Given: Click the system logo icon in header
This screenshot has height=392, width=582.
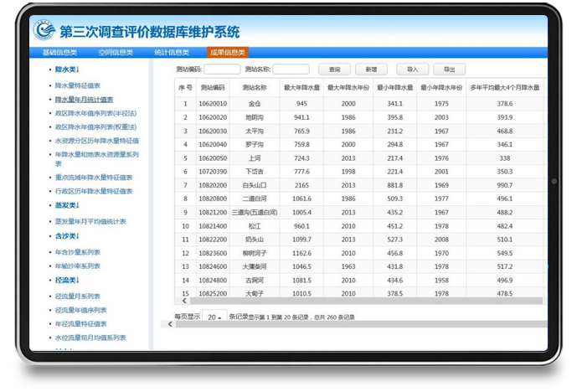Looking at the screenshot, I should pos(43,31).
